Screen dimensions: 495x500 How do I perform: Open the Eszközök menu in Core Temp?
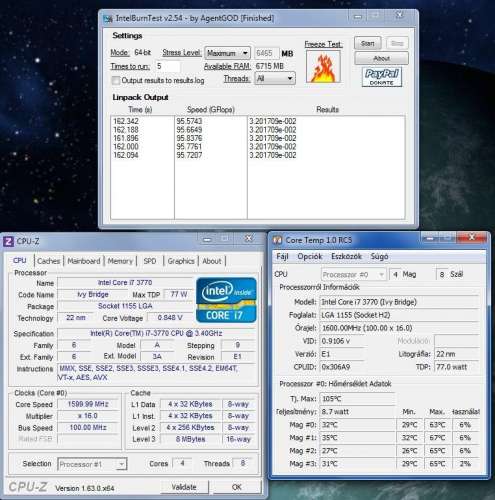(x=346, y=256)
